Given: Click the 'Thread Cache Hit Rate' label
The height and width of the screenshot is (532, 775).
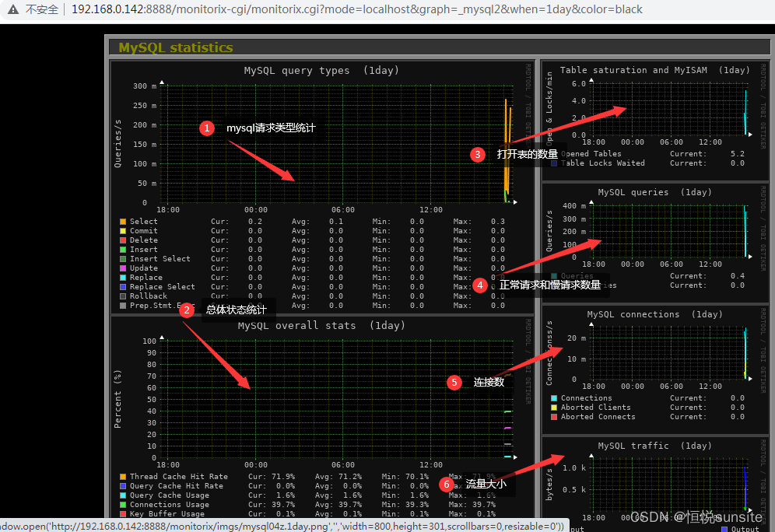Looking at the screenshot, I should pyautogui.click(x=178, y=477).
